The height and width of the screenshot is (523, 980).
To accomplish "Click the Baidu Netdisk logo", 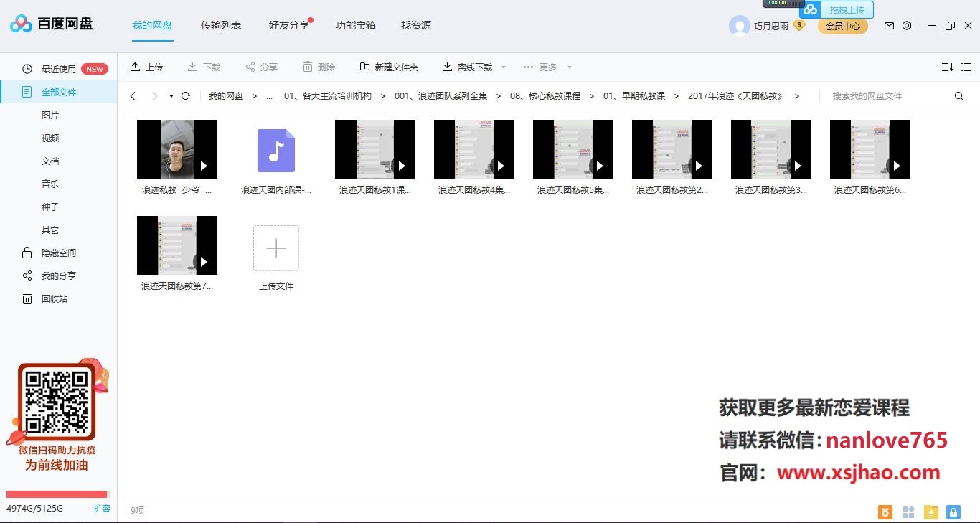I will 51,24.
